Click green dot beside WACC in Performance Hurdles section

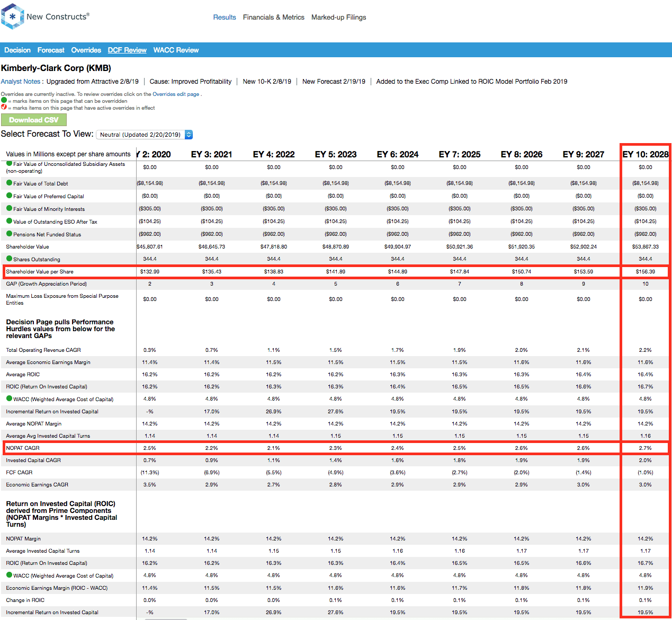(10, 398)
